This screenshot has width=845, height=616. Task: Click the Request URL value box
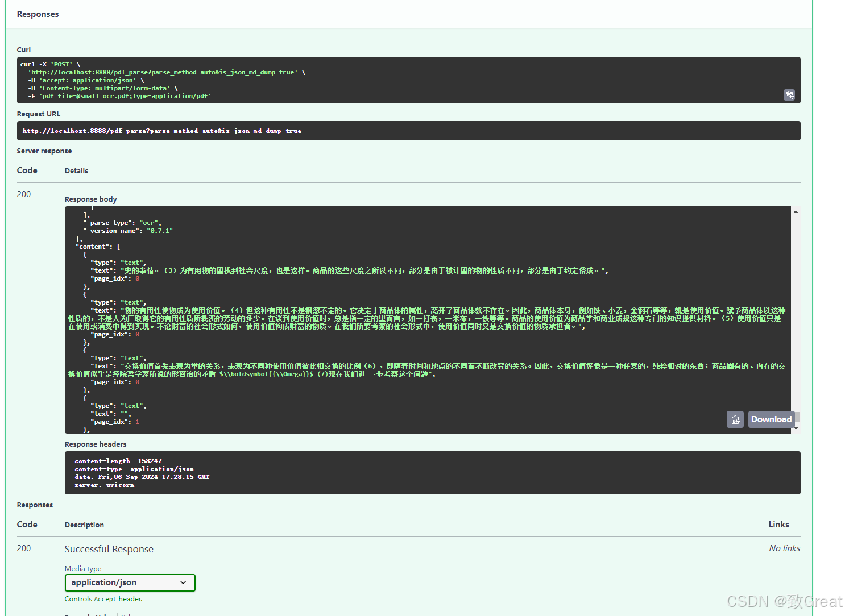[x=408, y=131]
